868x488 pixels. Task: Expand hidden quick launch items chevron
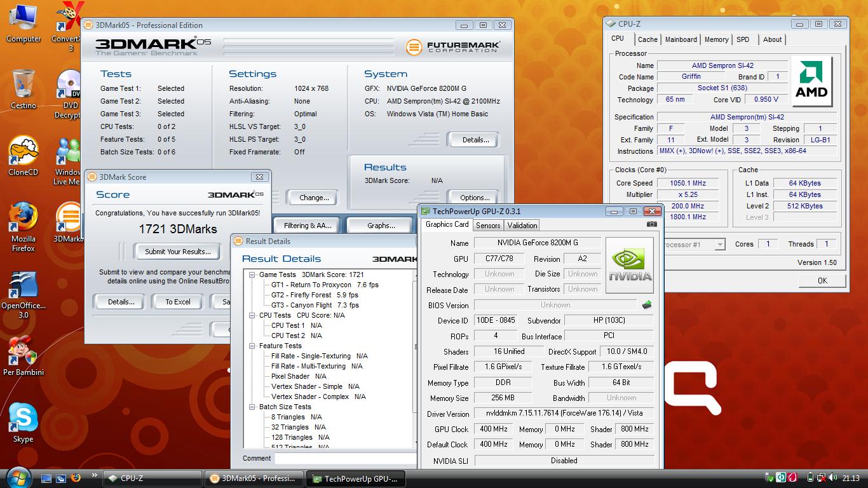tap(95, 475)
